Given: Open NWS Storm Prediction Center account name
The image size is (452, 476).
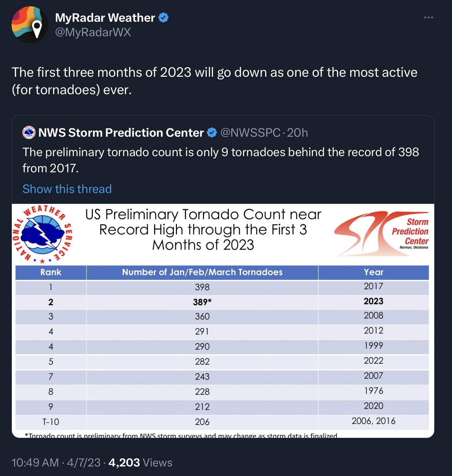Looking at the screenshot, I should (x=121, y=132).
